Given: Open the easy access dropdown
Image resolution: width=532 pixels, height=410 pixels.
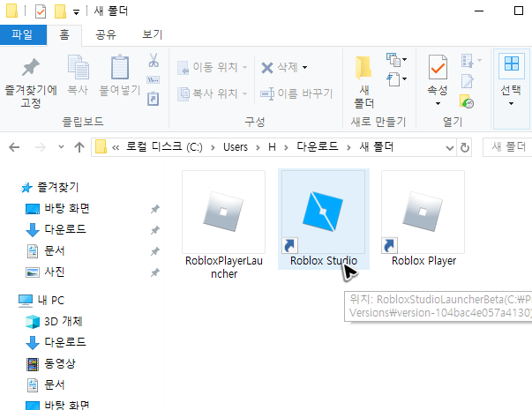Looking at the screenshot, I should [397, 79].
